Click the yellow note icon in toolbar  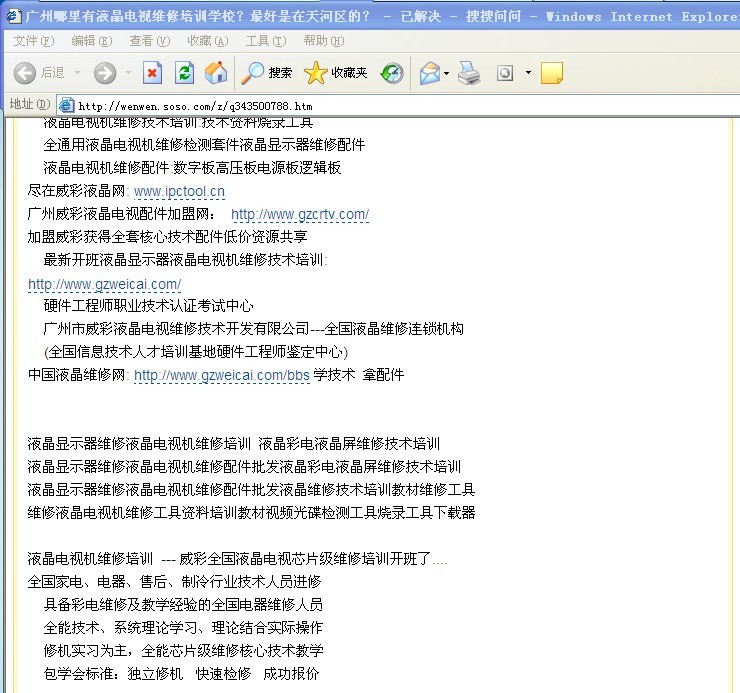click(x=551, y=72)
